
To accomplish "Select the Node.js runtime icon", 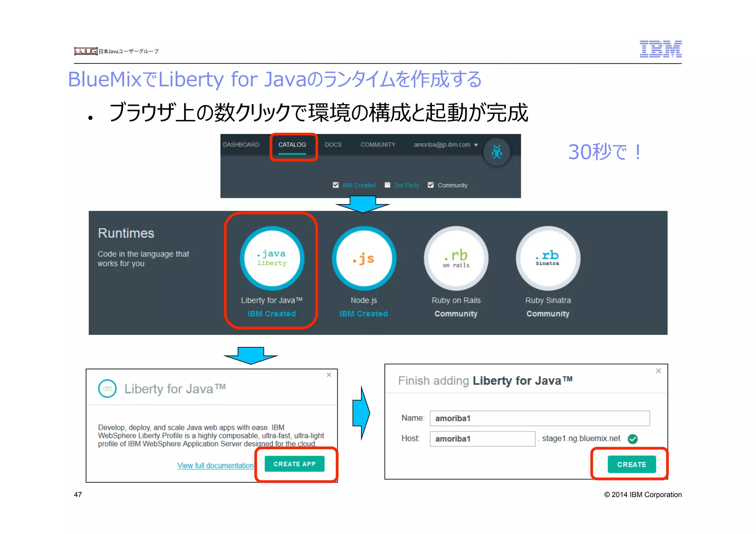I will [364, 258].
